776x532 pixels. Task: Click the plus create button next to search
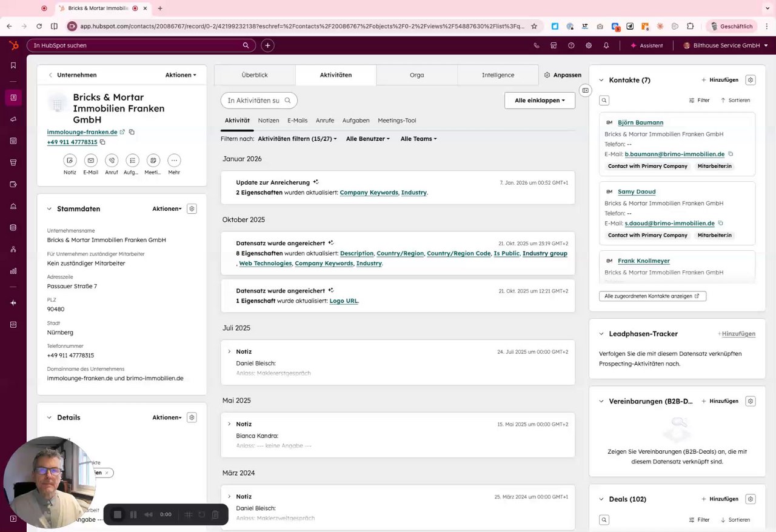tap(267, 45)
